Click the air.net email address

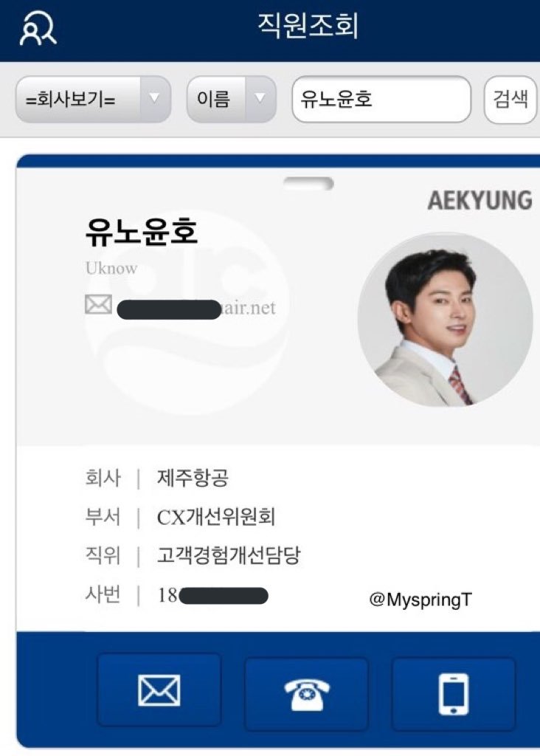[x=249, y=308]
